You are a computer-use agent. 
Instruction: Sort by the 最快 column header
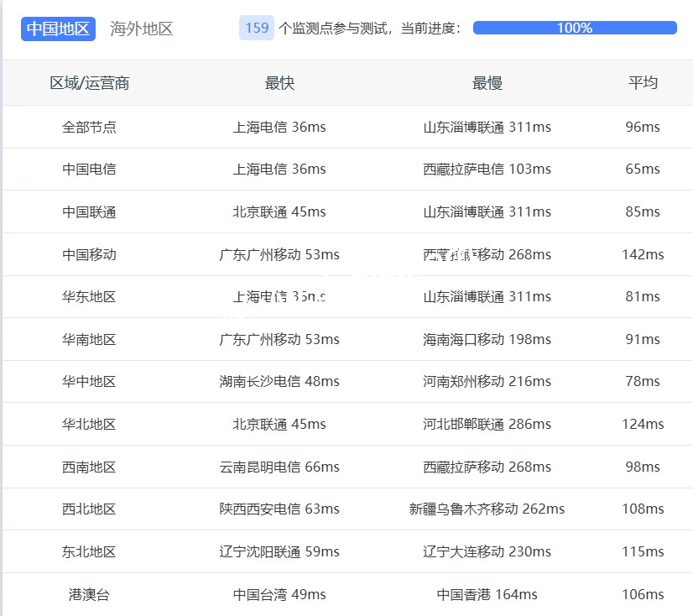pos(279,82)
